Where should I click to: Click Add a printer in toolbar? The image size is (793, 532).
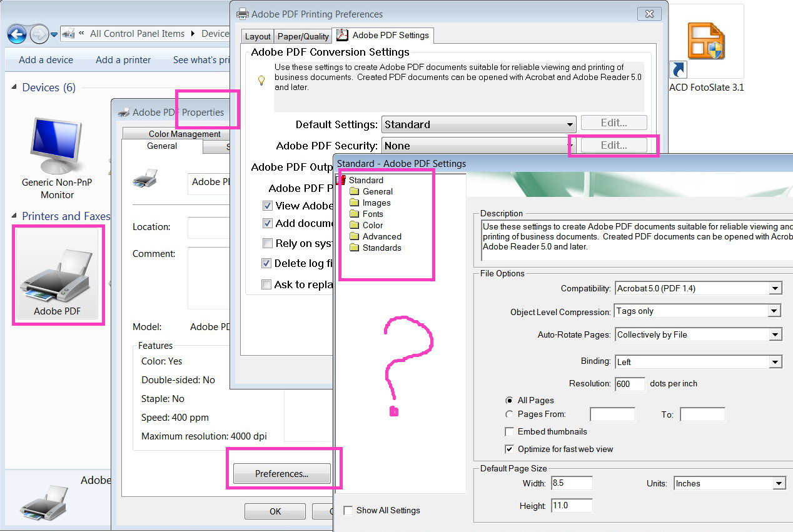pyautogui.click(x=123, y=60)
